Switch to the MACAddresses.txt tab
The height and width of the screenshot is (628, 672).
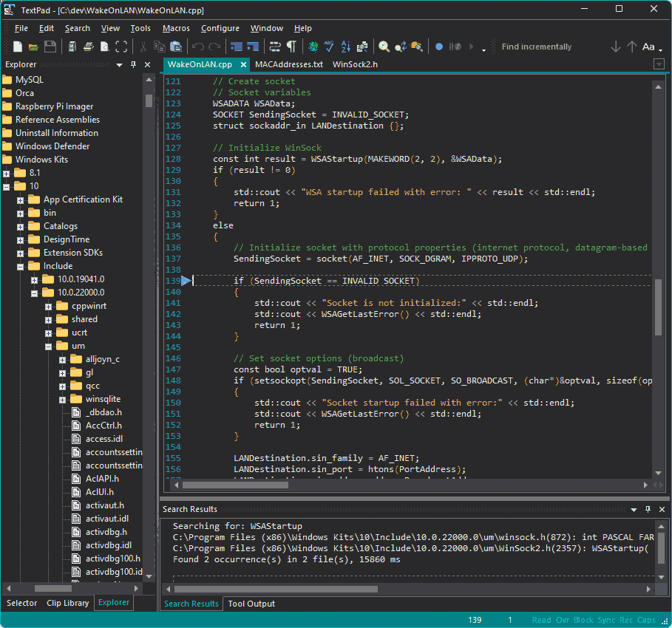coord(291,64)
